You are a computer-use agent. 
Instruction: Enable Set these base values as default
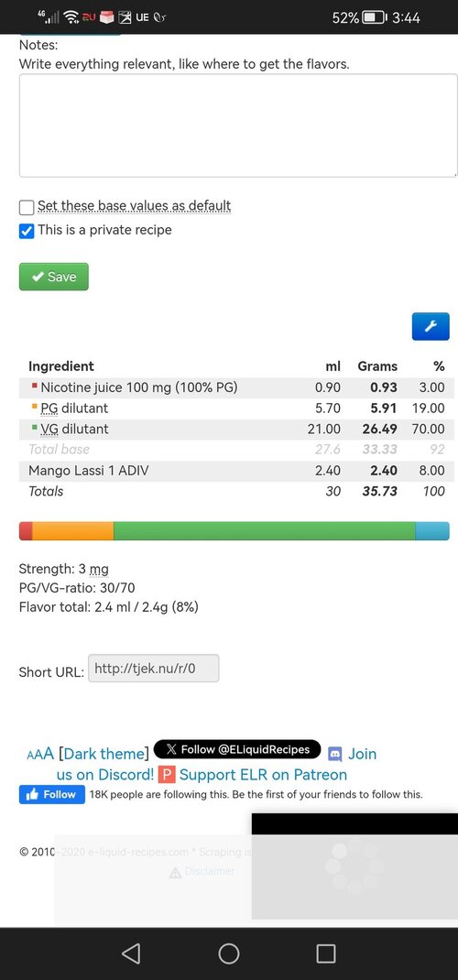click(x=27, y=207)
